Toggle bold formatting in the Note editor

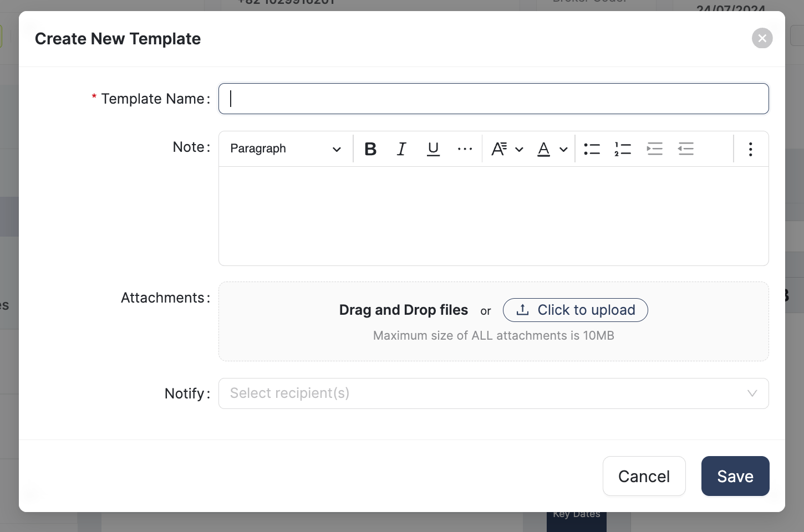point(370,149)
